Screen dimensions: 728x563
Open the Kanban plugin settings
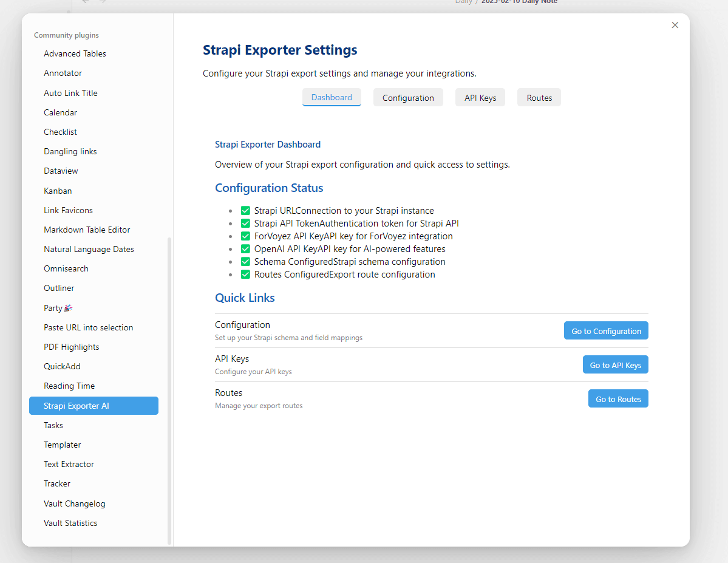(x=58, y=191)
